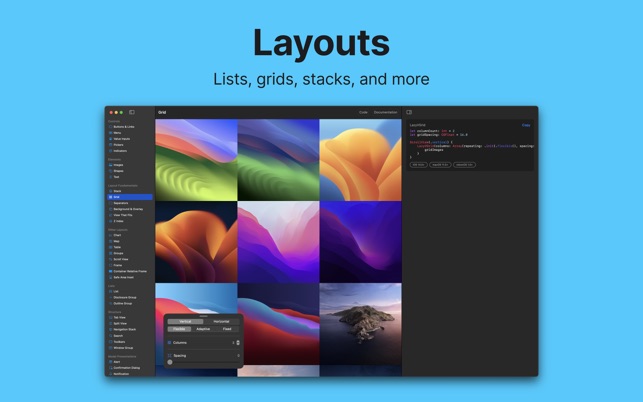Click the third availability tag below the code
The width and height of the screenshot is (643, 402).
(x=464, y=164)
